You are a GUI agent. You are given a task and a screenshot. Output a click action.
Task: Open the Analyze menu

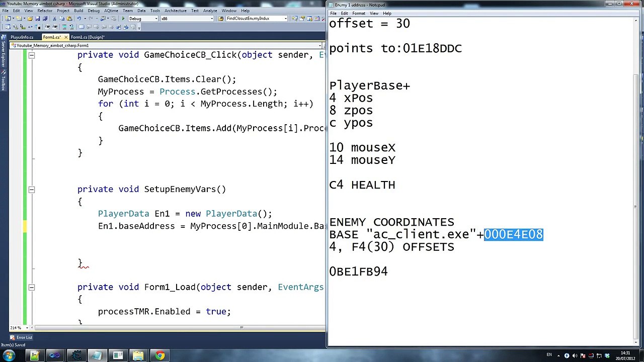click(210, 11)
